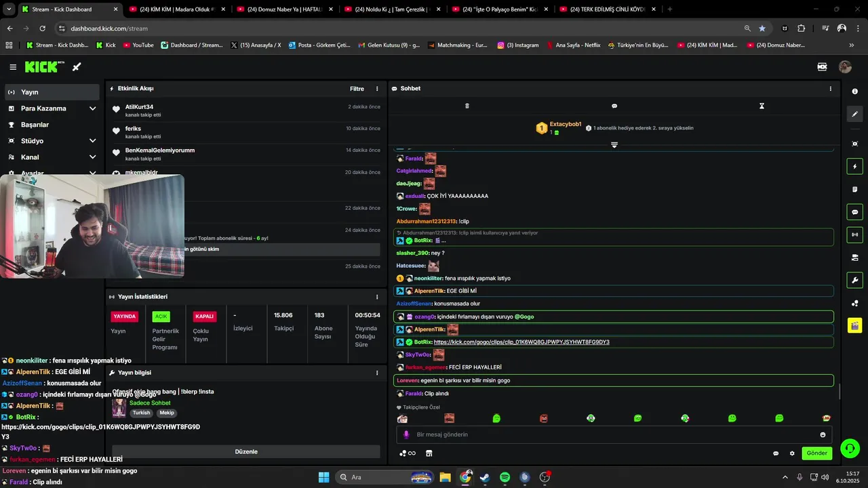
Task: Click the bookmark star in address bar
Action: pyautogui.click(x=762, y=28)
